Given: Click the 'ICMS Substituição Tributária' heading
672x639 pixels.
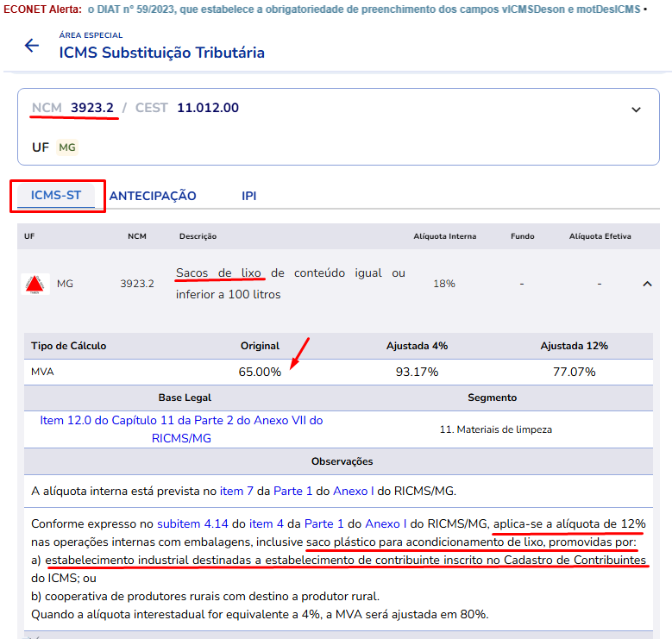Looking at the screenshot, I should point(162,53).
